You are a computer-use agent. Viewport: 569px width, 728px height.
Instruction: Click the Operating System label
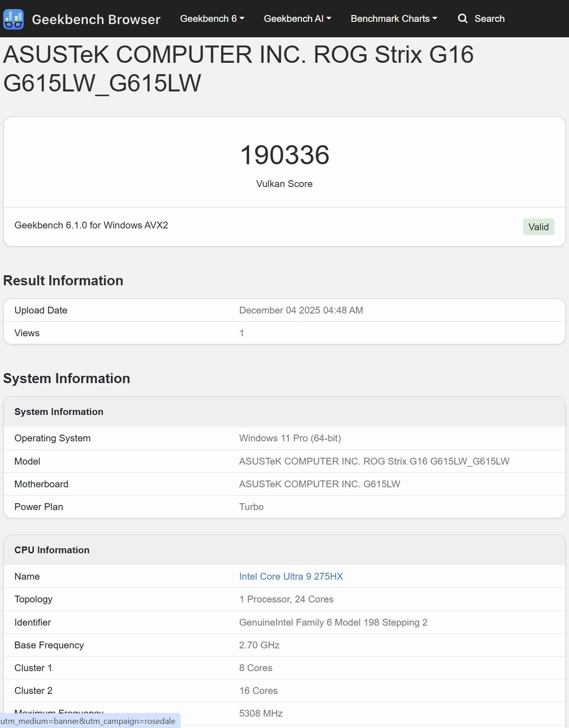pos(52,438)
